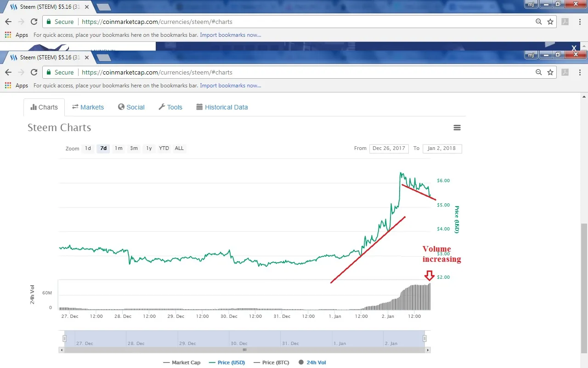Set chart zoom to 7d

103,148
